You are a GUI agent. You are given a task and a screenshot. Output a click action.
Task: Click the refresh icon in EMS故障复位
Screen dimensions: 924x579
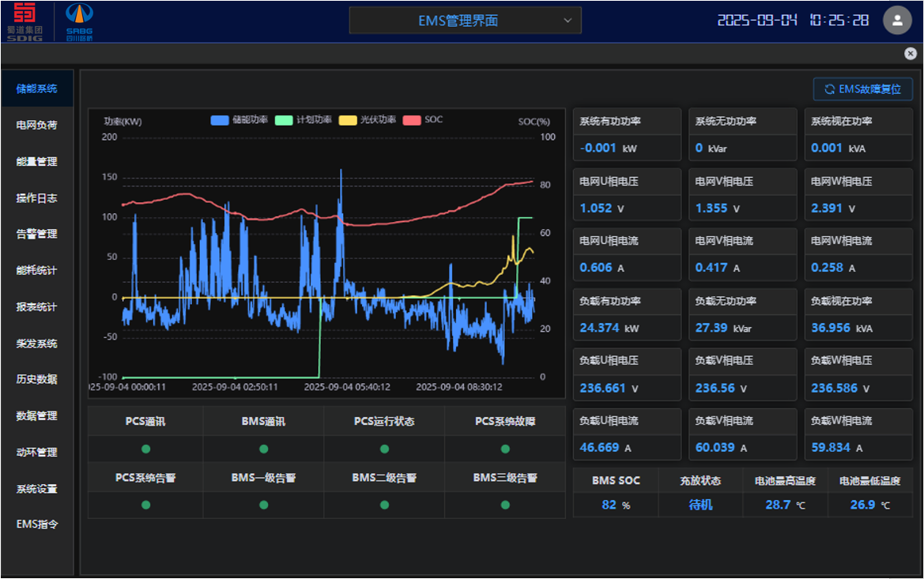829,89
